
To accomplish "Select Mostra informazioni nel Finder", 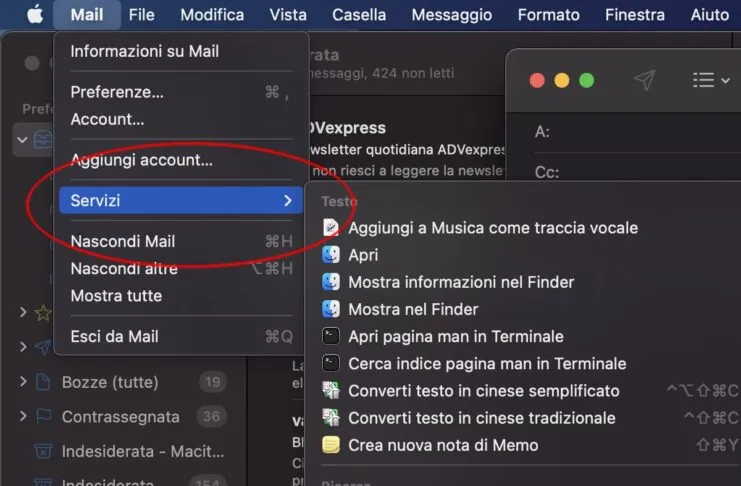I will click(x=461, y=282).
